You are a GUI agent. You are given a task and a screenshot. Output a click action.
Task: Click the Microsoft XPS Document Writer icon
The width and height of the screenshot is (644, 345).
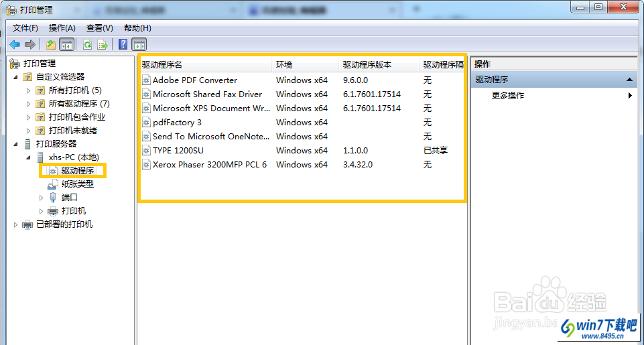coord(146,109)
